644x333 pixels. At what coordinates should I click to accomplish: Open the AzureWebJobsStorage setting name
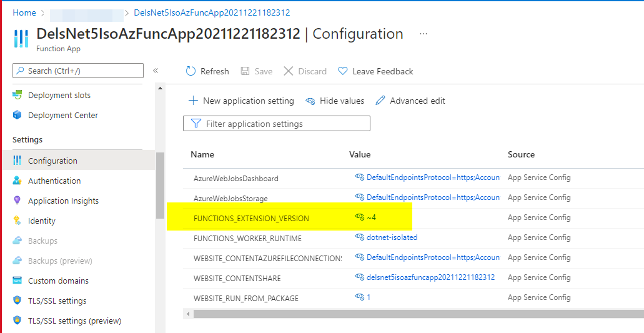click(x=230, y=198)
